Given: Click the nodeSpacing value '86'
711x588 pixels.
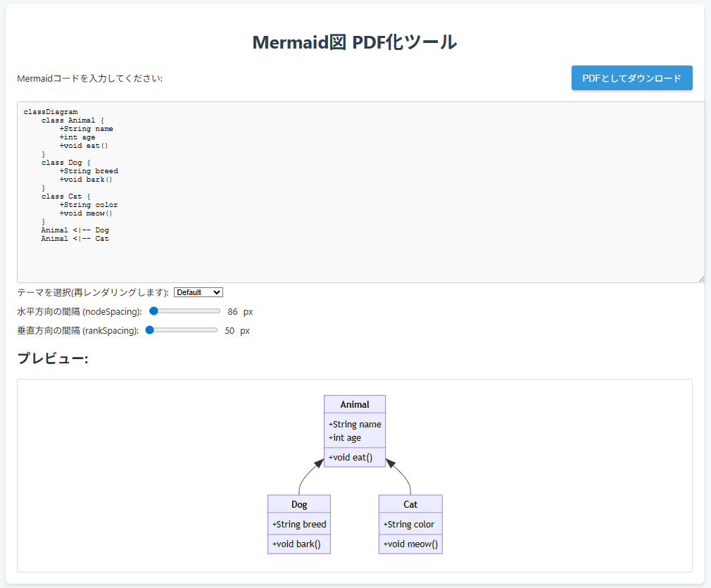Looking at the screenshot, I should 232,312.
